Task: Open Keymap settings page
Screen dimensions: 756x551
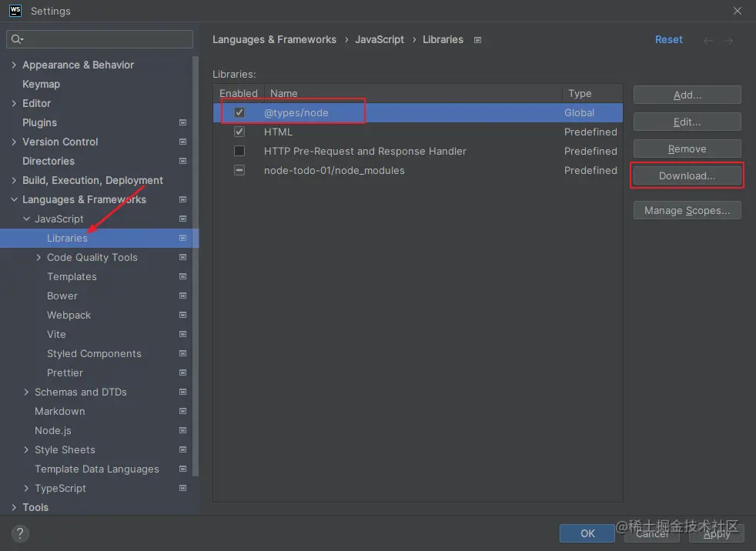Action: click(41, 85)
